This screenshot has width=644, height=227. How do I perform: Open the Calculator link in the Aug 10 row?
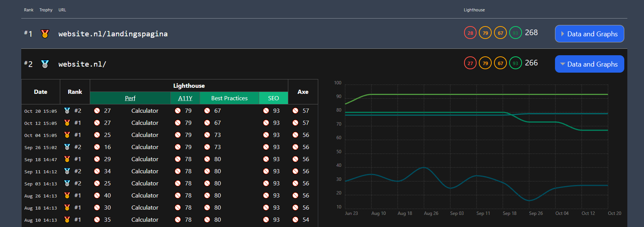(145, 219)
